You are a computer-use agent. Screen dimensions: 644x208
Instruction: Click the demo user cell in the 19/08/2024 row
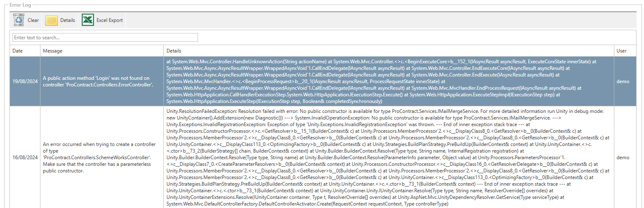tap(623, 81)
